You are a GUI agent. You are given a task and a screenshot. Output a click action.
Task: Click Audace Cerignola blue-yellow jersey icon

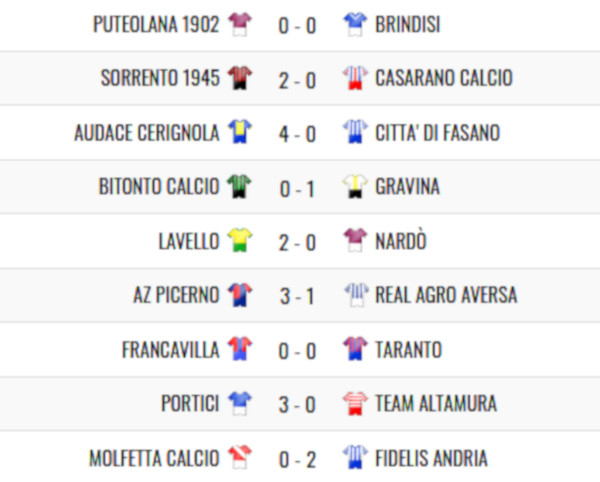pos(240,132)
